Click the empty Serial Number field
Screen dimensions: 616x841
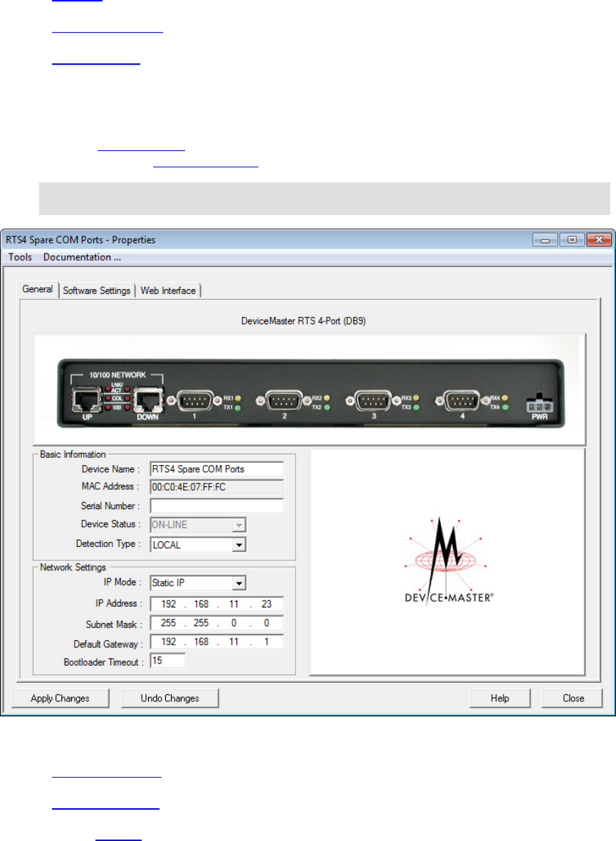(216, 506)
